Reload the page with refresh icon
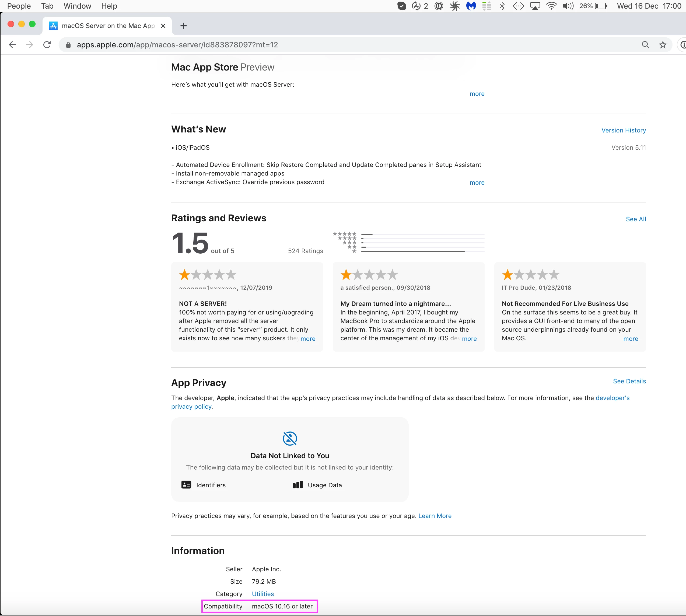Screen dimensions: 686x616 pos(47,45)
